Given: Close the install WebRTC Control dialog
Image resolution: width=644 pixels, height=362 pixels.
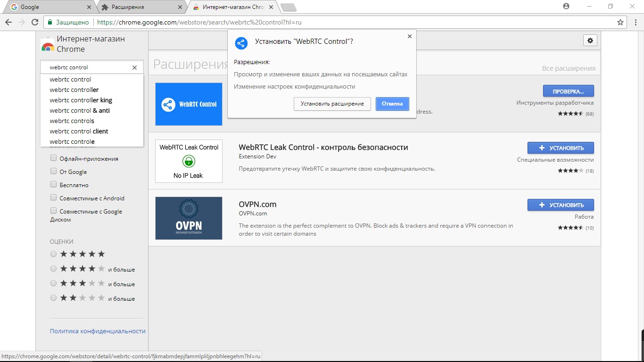Looking at the screenshot, I should 409,36.
